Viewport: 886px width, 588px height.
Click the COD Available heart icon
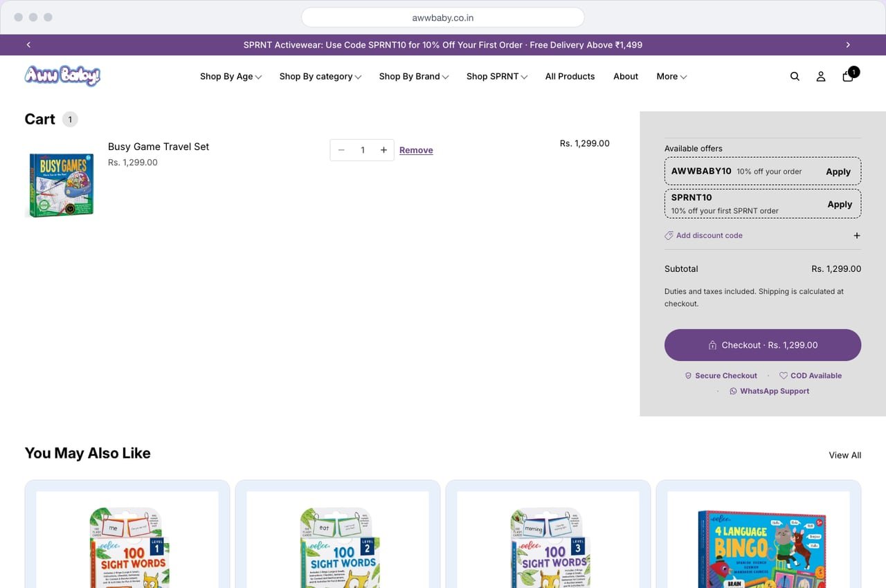tap(784, 376)
